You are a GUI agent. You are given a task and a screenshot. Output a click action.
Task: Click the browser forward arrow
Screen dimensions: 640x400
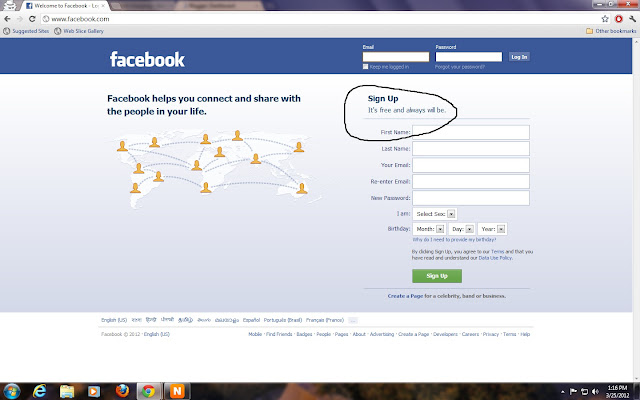click(20, 19)
